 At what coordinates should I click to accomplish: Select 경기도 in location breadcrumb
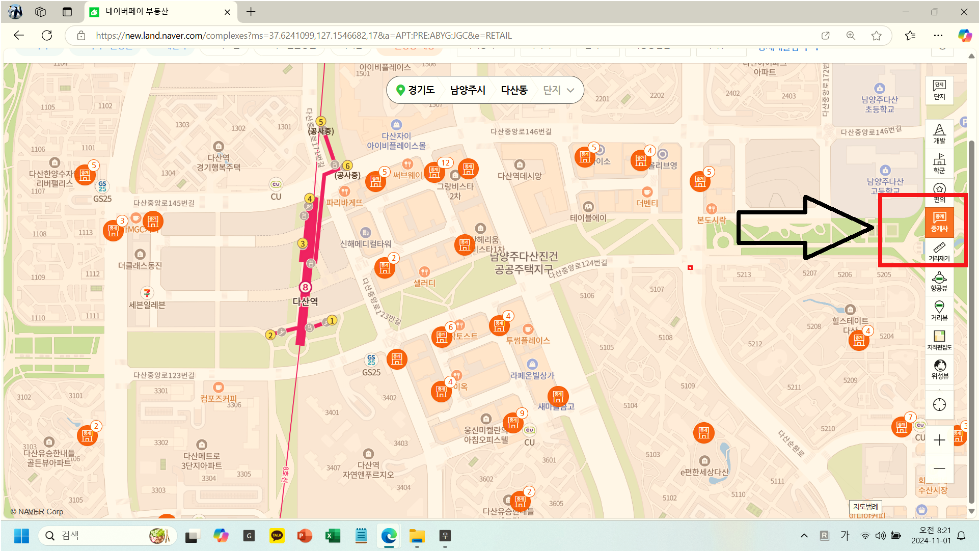pyautogui.click(x=421, y=90)
